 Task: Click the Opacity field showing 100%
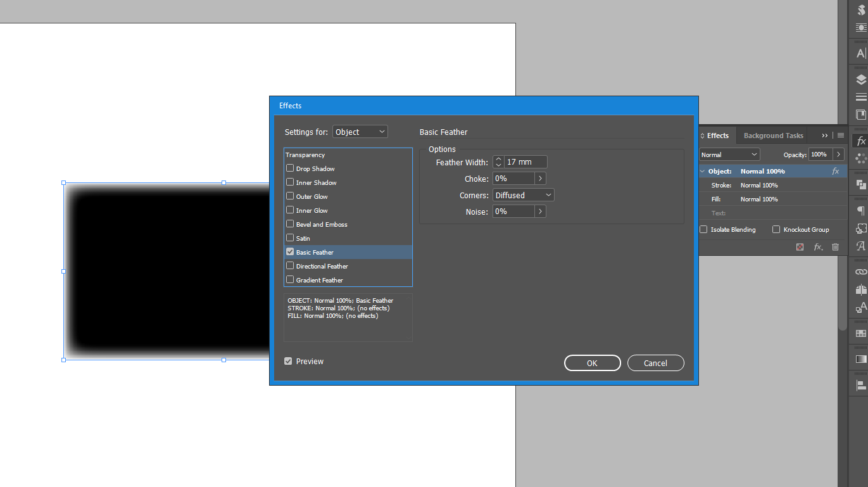pos(821,155)
